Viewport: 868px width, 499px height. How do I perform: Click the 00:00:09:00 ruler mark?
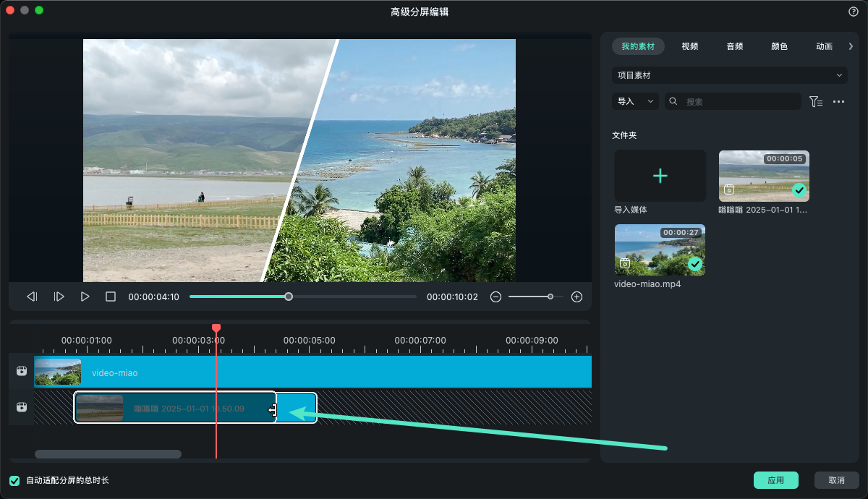(x=532, y=340)
